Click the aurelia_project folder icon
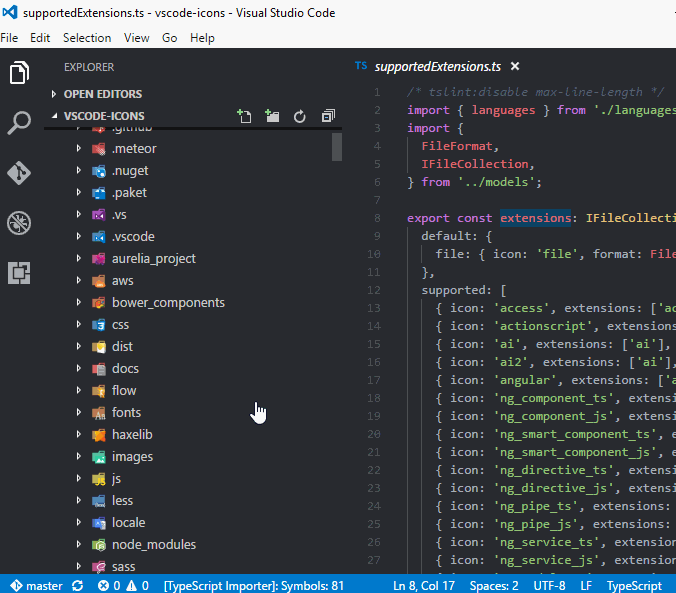Viewport: 676px width, 593px height. pyautogui.click(x=99, y=259)
